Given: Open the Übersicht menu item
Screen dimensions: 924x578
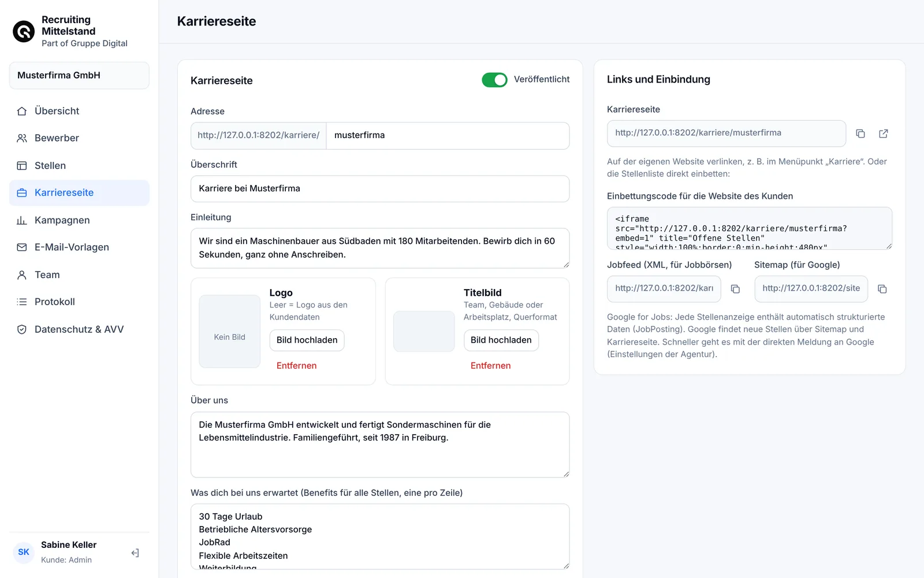Looking at the screenshot, I should [79, 111].
